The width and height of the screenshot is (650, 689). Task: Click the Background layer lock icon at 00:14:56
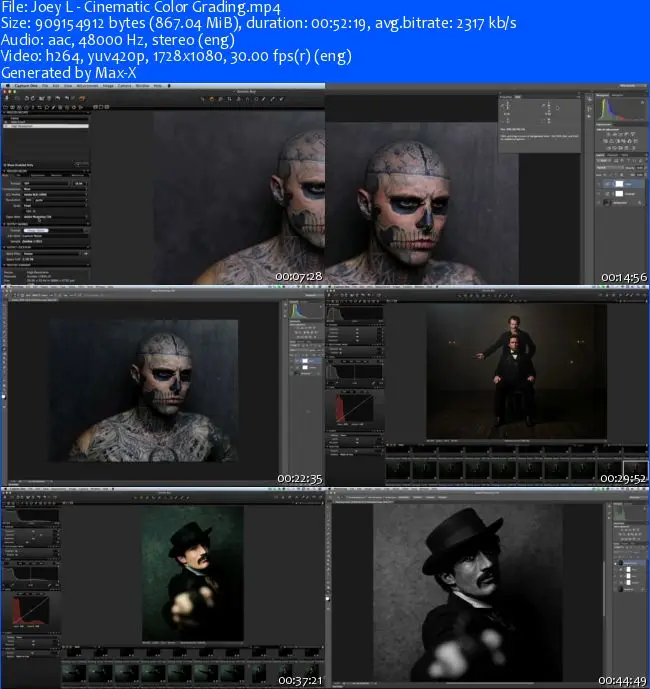click(x=639, y=203)
